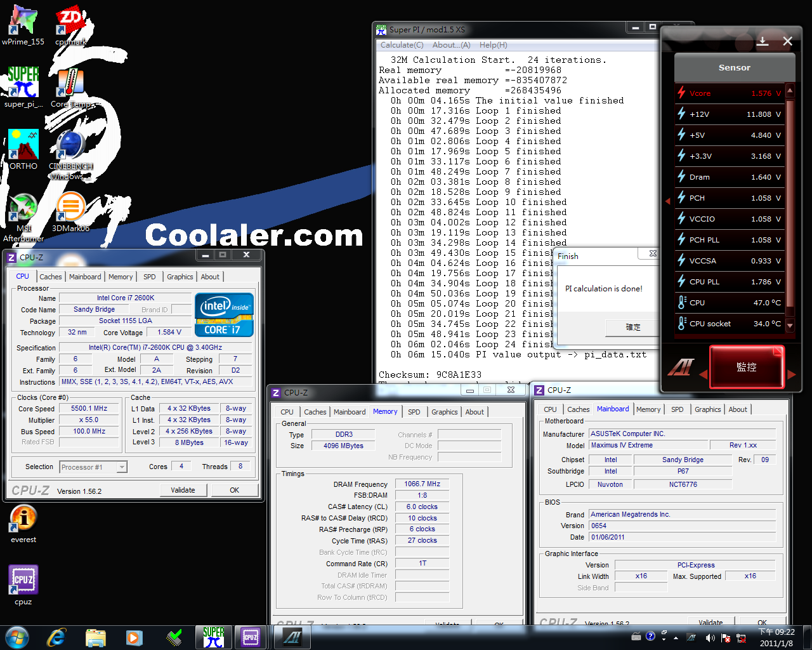
Task: Open Help(H) menu in Super PI
Action: click(494, 45)
